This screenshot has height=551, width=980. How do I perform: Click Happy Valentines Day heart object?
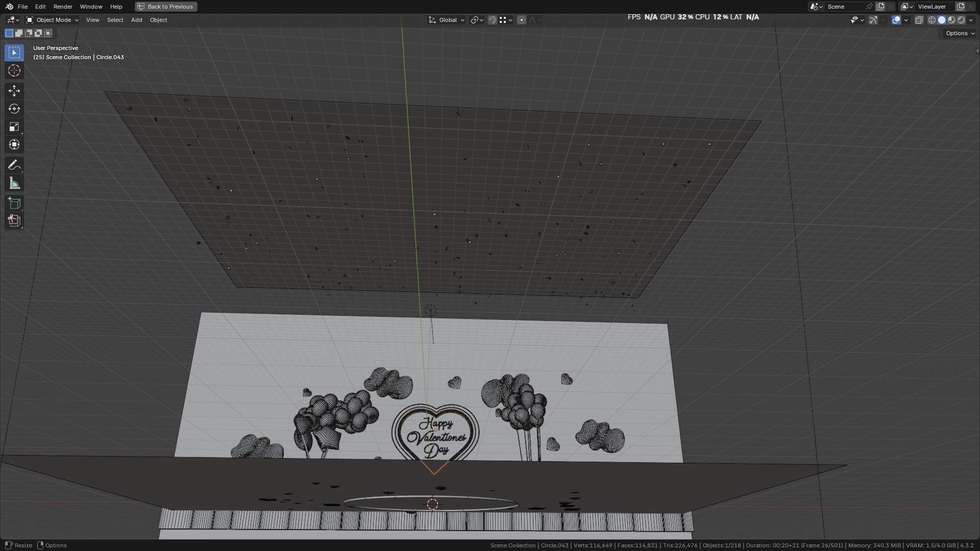435,437
